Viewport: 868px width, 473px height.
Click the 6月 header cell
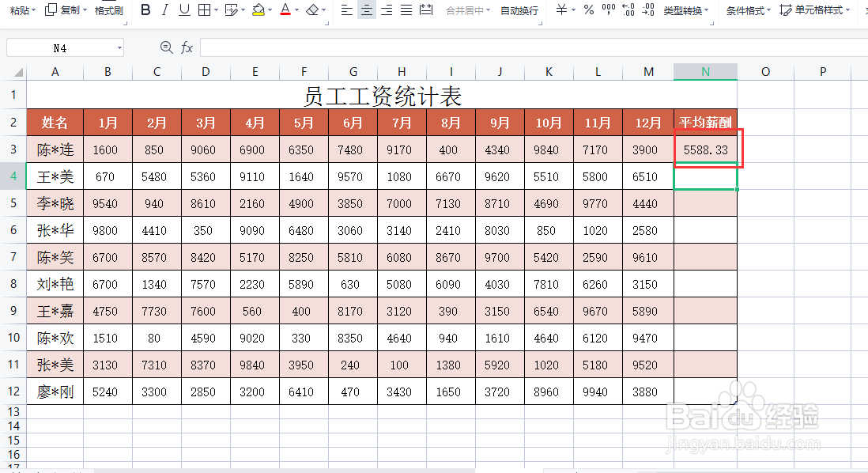coord(353,123)
